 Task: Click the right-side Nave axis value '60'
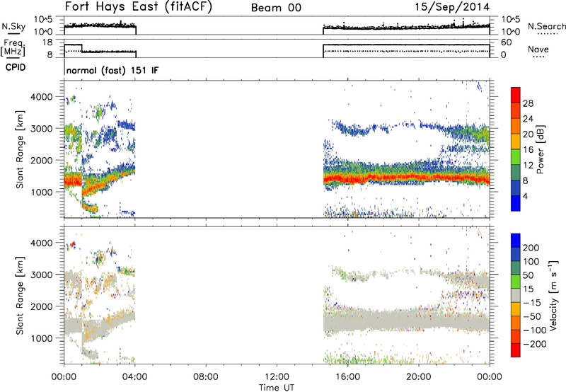pos(507,42)
